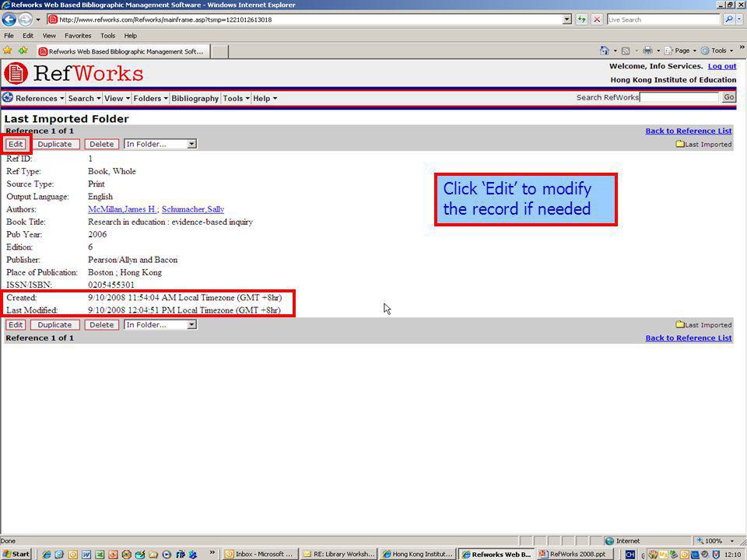
Task: Click the Windows Start button
Action: click(x=16, y=555)
